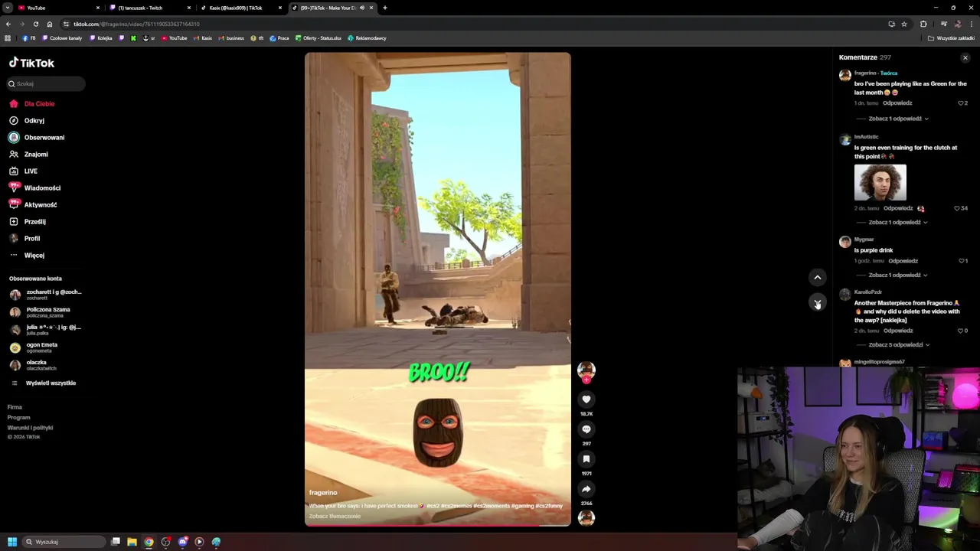Open the Windows Start menu
The image size is (980, 551).
pyautogui.click(x=12, y=542)
